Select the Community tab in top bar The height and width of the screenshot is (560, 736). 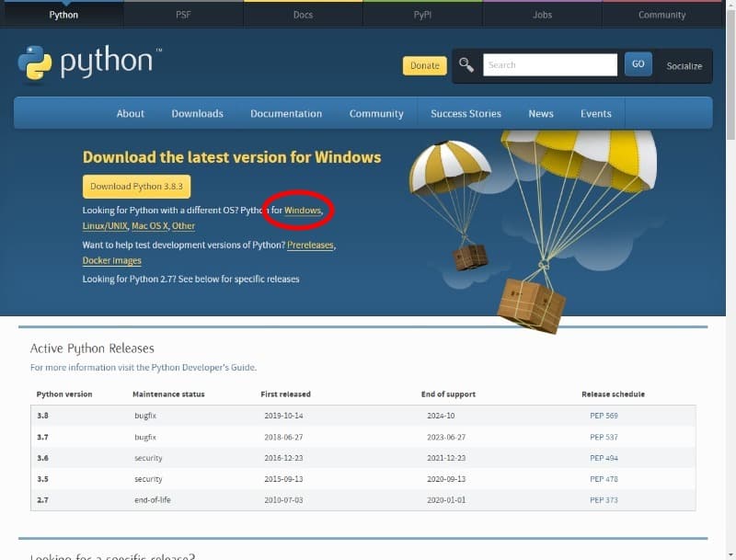point(661,15)
